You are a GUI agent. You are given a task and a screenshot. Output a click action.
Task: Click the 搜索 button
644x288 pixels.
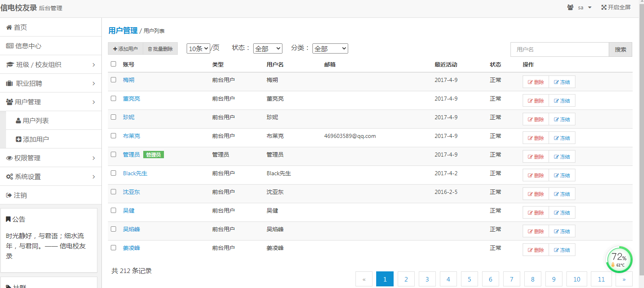click(620, 49)
